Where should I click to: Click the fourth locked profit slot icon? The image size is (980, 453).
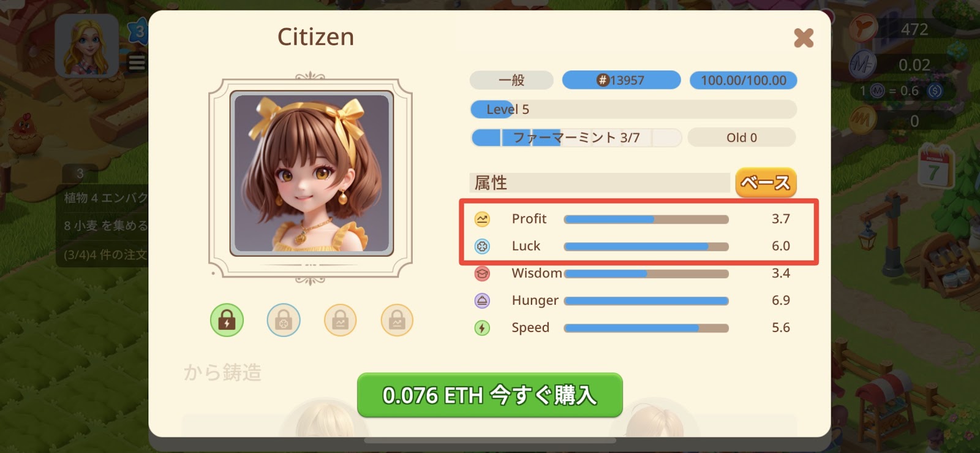(x=397, y=320)
